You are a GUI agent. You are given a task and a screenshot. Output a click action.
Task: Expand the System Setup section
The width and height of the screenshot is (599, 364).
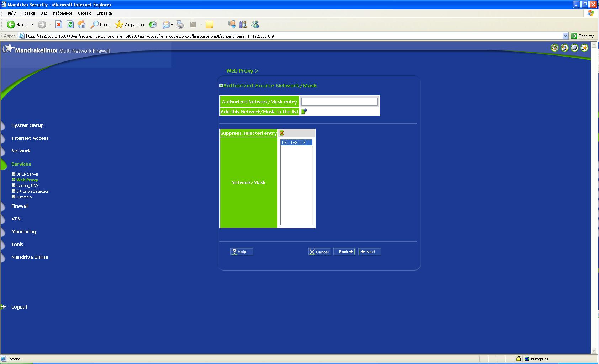(27, 125)
